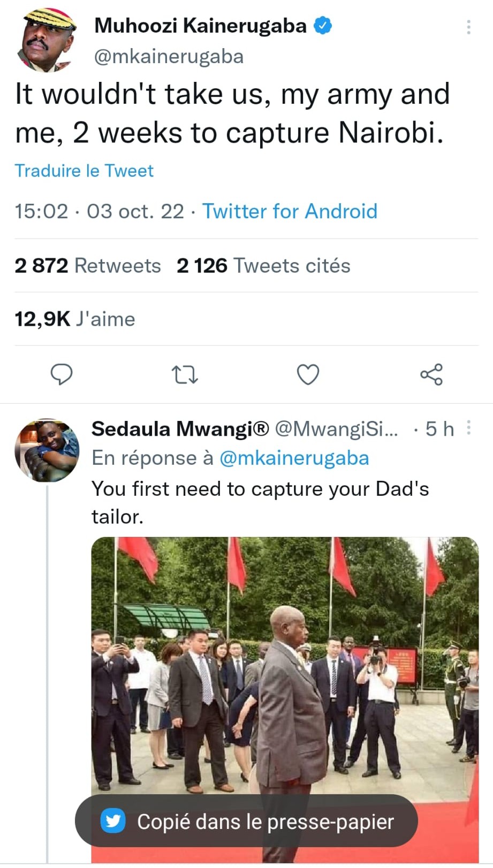The image size is (493, 868).
Task: Open the tweet's three-dot options menu
Action: (469, 27)
